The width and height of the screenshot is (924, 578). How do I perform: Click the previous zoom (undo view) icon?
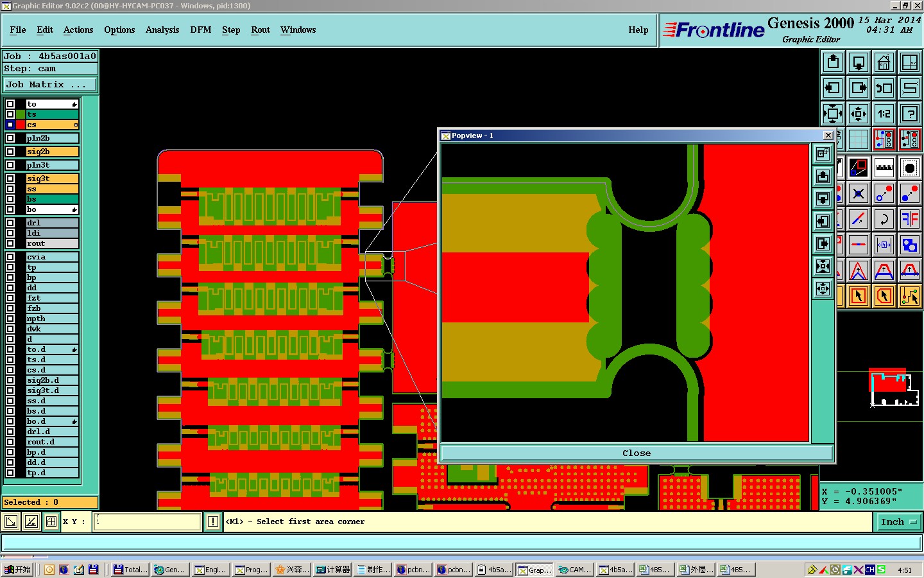pos(884,88)
